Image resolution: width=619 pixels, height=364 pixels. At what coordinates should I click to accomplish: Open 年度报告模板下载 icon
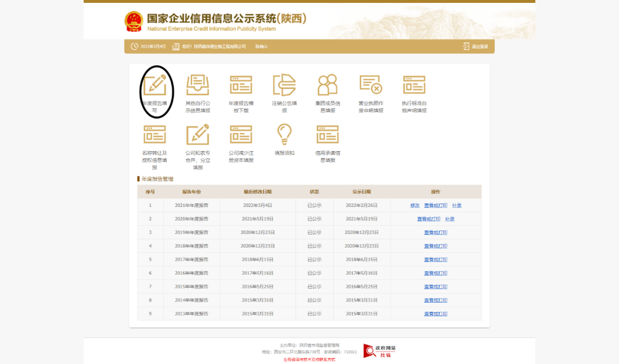pos(241,84)
